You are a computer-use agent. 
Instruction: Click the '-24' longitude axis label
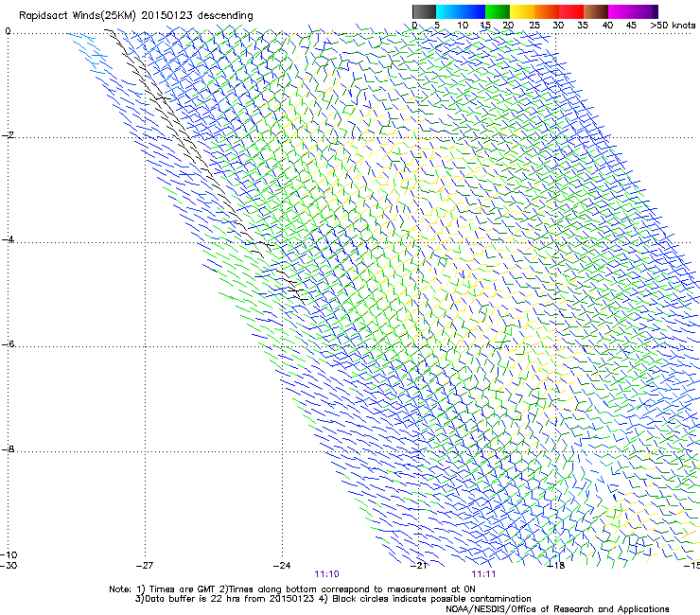click(x=282, y=566)
